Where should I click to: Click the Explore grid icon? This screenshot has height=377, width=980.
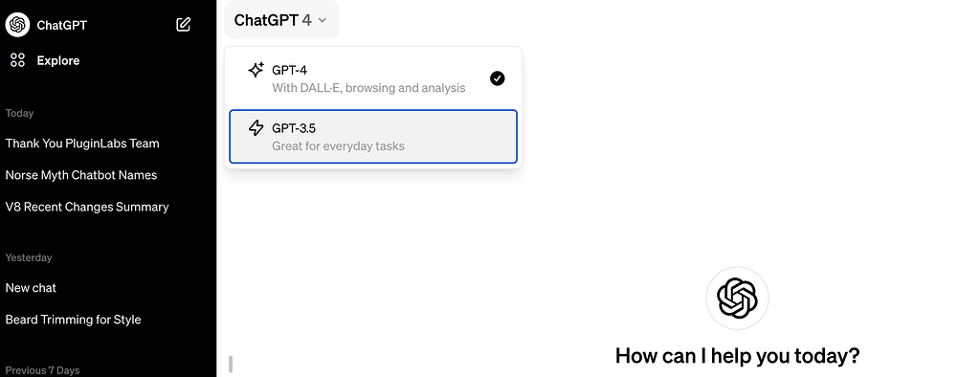(17, 60)
